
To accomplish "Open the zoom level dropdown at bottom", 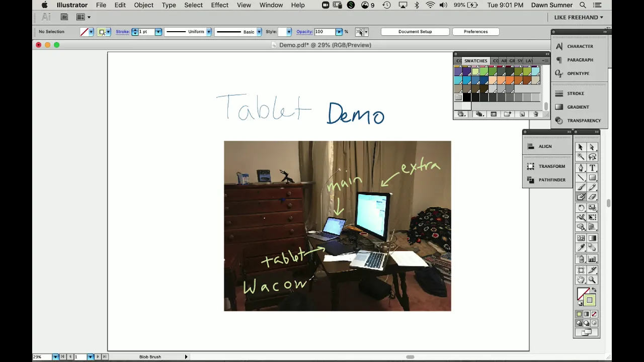I will (x=55, y=357).
